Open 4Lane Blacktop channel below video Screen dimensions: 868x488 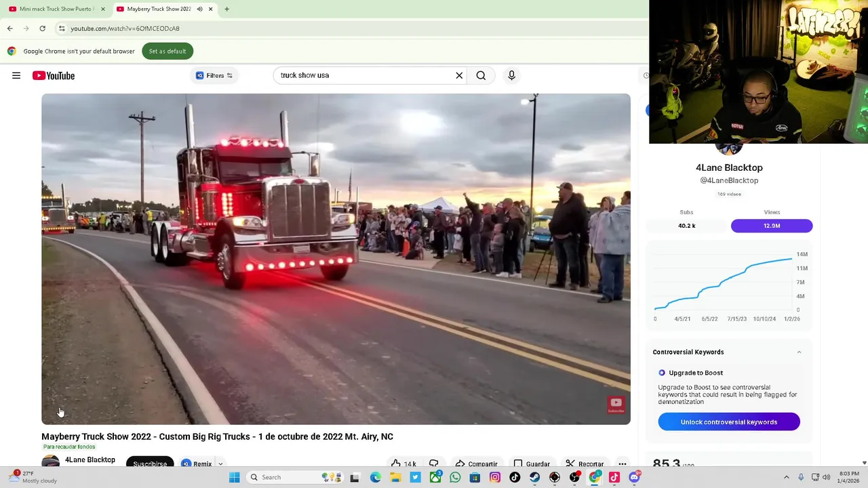(90, 460)
